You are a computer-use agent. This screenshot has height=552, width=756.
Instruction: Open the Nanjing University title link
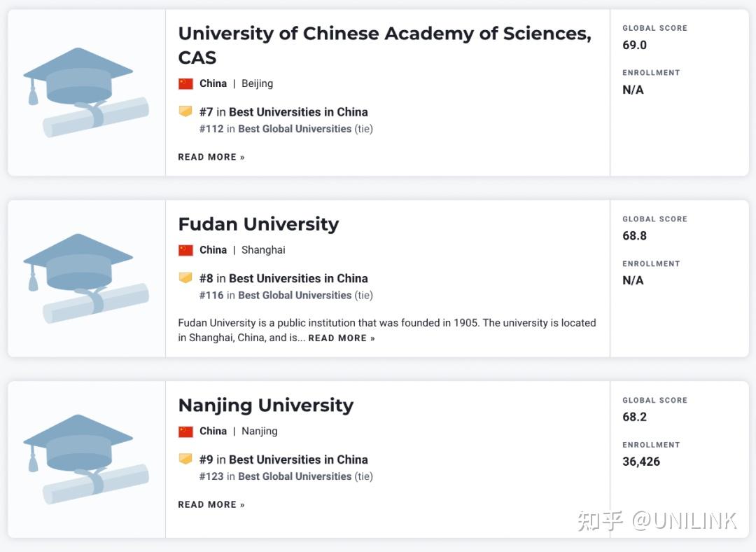tap(266, 406)
